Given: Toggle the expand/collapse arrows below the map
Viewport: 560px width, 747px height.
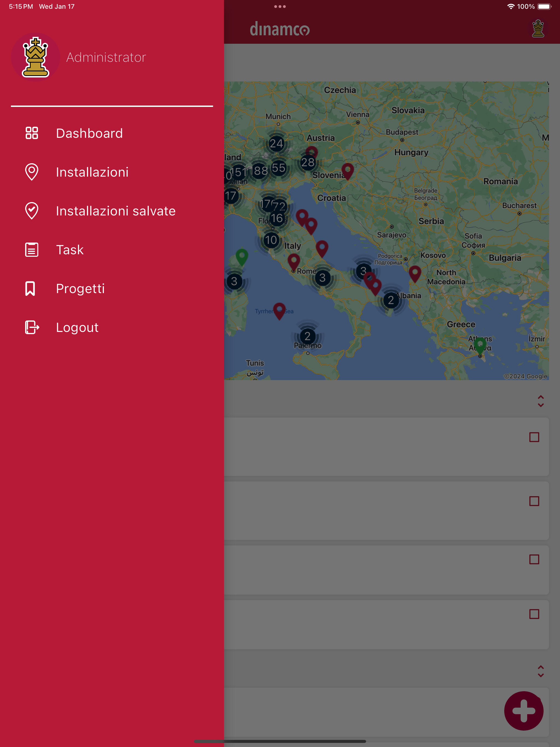Looking at the screenshot, I should pos(540,401).
